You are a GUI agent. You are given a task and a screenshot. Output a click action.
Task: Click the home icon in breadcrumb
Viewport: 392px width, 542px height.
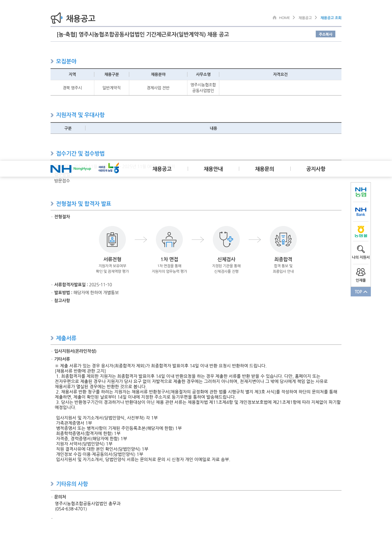click(274, 17)
